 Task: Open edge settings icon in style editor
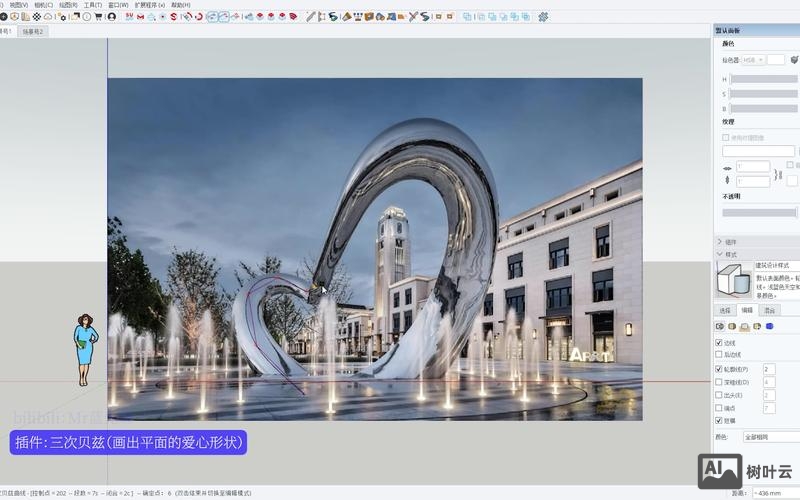click(719, 326)
